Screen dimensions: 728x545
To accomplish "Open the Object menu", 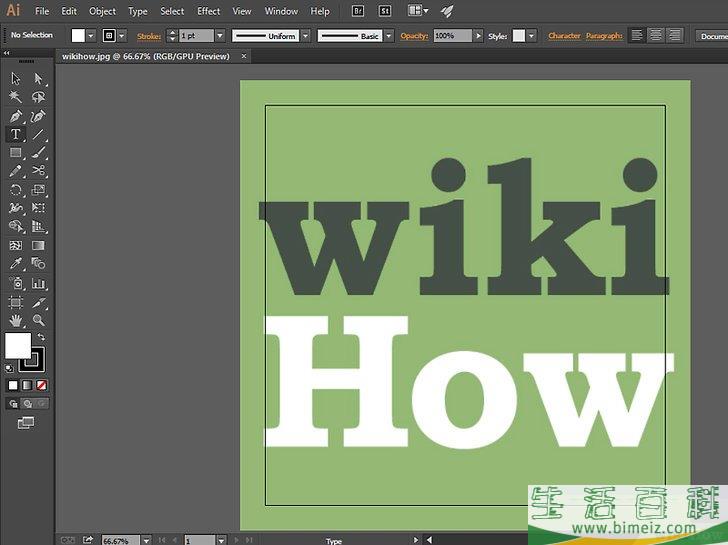I will 102,11.
